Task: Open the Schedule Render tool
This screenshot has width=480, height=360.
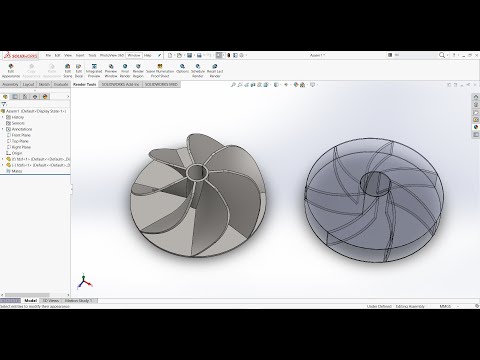Action: point(198,71)
